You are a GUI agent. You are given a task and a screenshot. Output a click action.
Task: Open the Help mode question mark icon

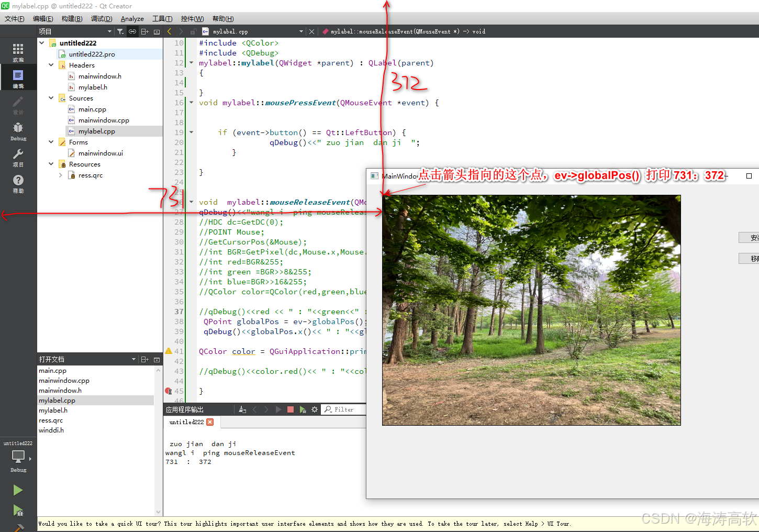[x=18, y=183]
